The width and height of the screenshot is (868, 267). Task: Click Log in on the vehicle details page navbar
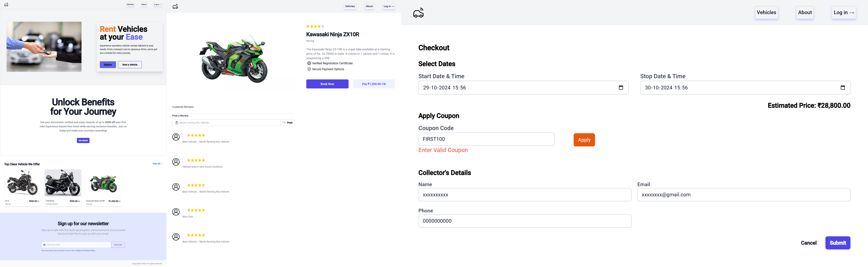[389, 6]
